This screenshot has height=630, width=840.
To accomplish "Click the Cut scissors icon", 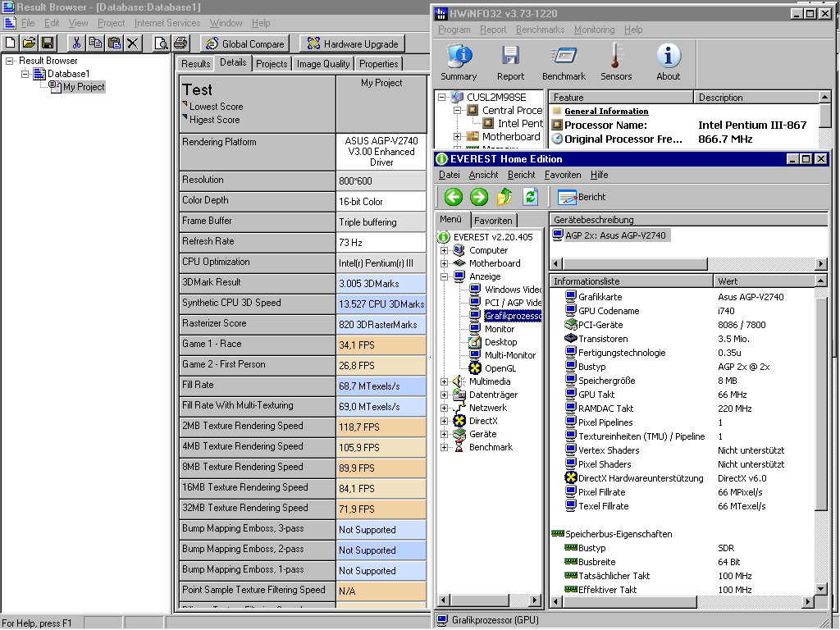I will click(x=76, y=43).
